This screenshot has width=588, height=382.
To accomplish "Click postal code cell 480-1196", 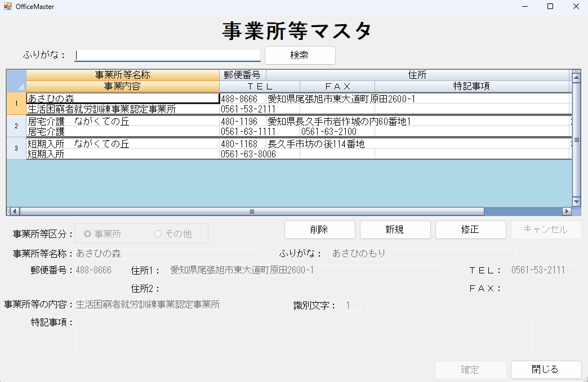I will 243,121.
